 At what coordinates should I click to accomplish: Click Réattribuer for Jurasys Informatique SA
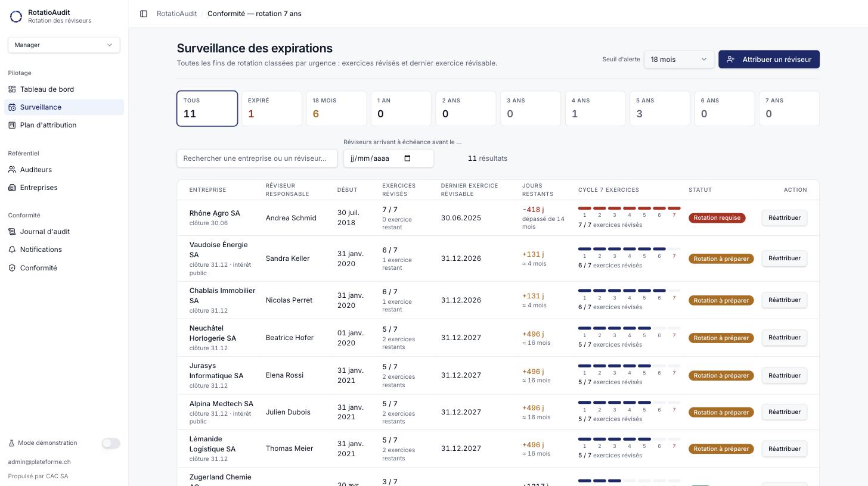[x=785, y=375]
